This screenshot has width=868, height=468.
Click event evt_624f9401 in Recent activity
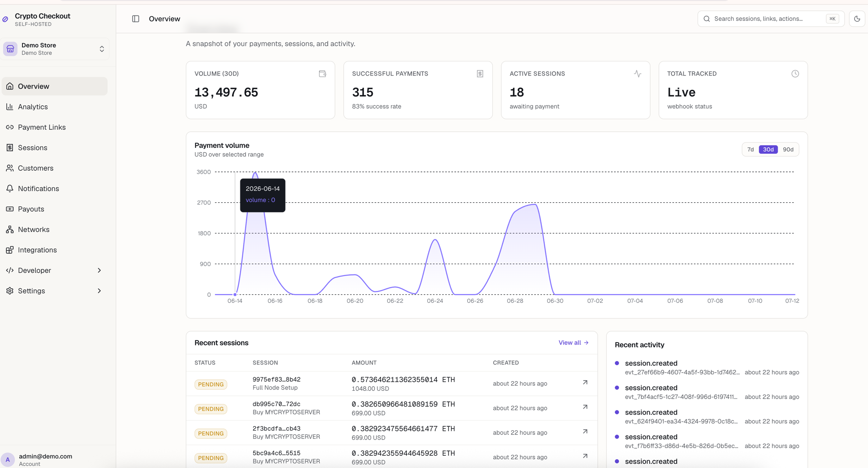[681, 421]
